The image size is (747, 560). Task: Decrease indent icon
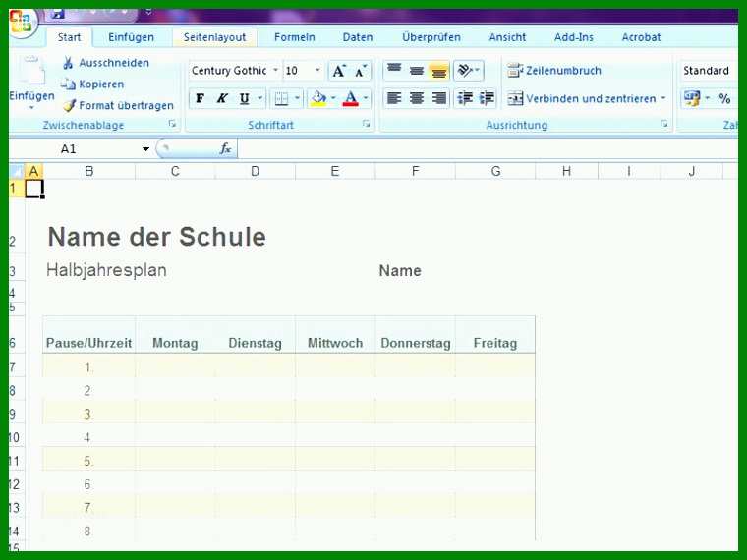(465, 98)
